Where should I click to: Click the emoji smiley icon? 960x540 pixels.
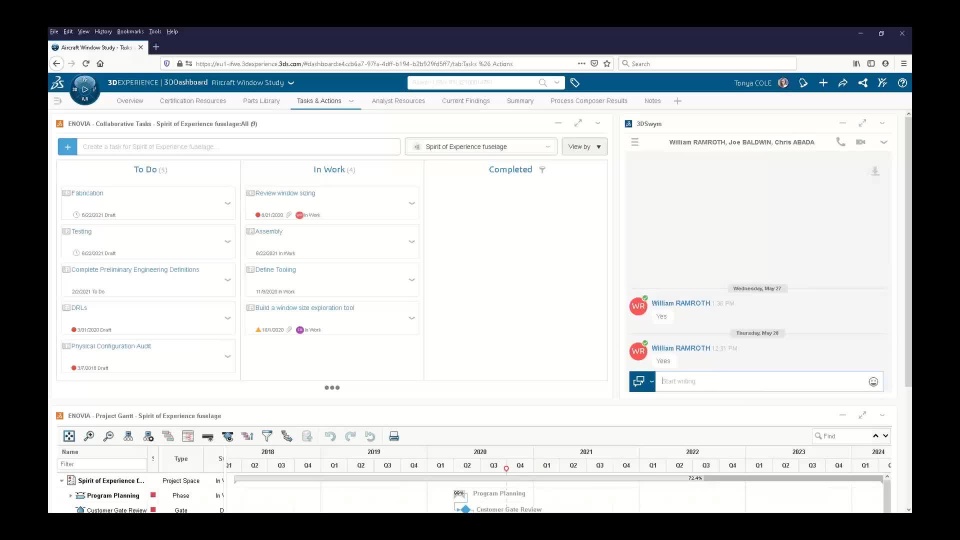point(873,381)
